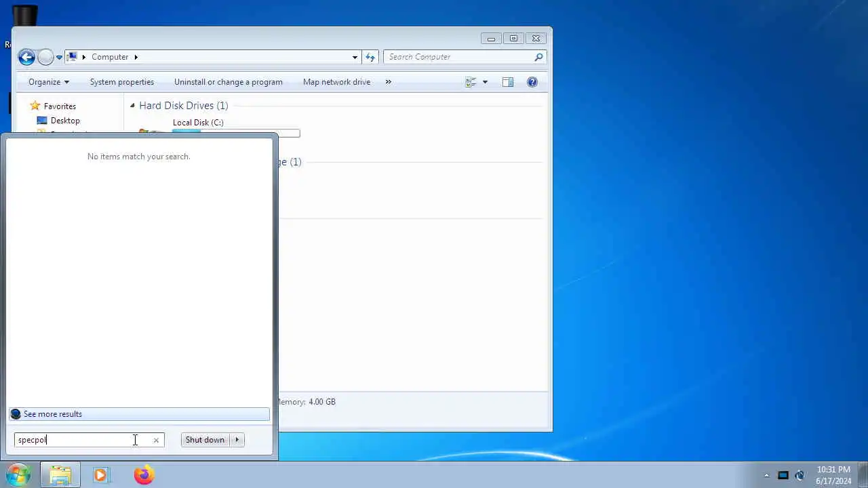The height and width of the screenshot is (488, 868).
Task: Open Windows Media Player from taskbar
Action: click(101, 475)
